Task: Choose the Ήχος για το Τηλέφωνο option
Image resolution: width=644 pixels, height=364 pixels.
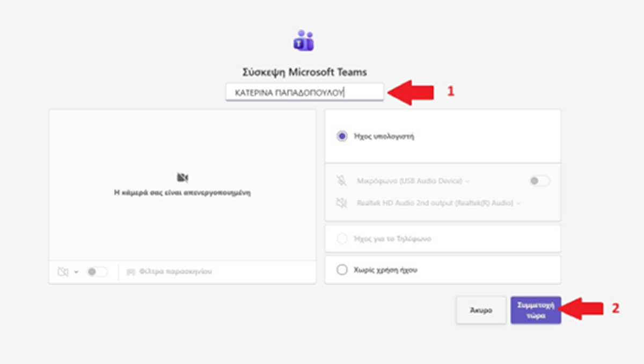Action: (x=342, y=239)
